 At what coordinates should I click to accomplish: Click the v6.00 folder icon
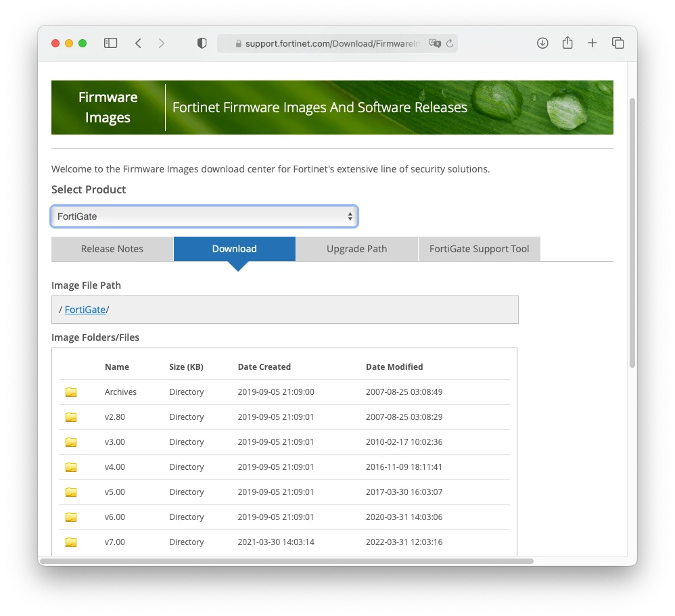pyautogui.click(x=71, y=517)
